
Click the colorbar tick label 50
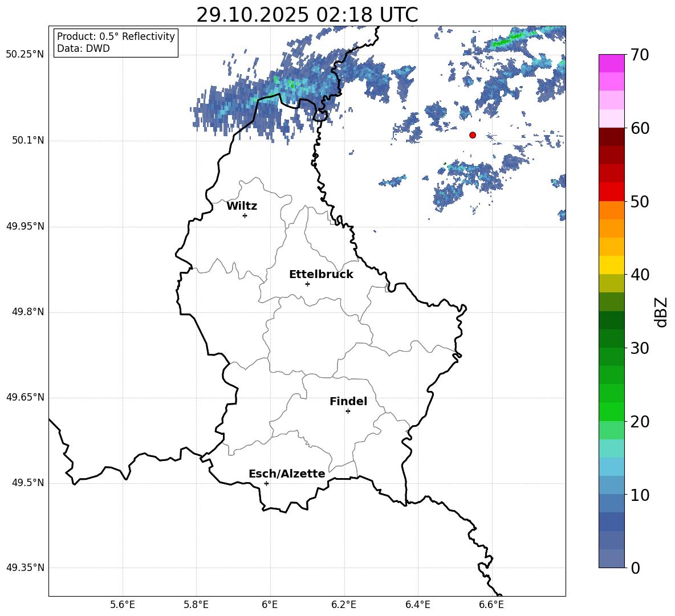pyautogui.click(x=640, y=201)
